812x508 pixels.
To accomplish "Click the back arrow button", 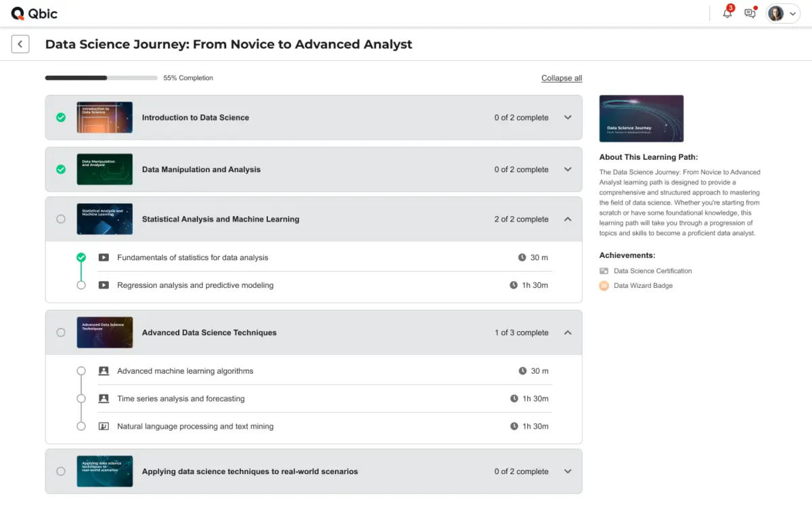I will click(x=20, y=44).
